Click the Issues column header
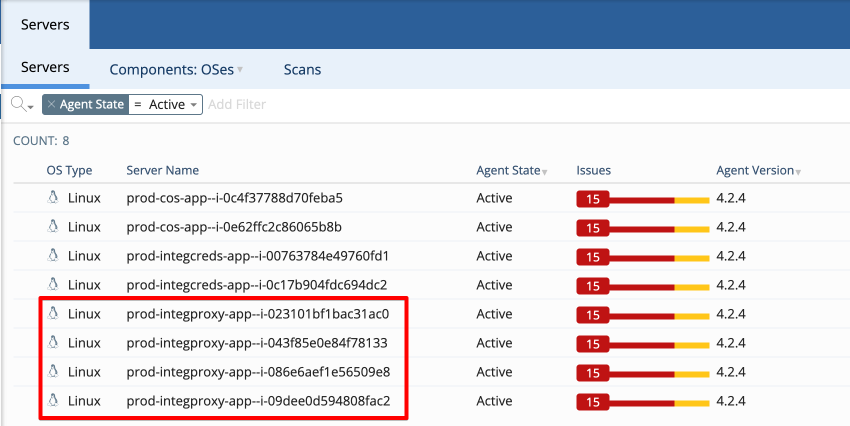The height and width of the screenshot is (426, 850). [x=594, y=170]
